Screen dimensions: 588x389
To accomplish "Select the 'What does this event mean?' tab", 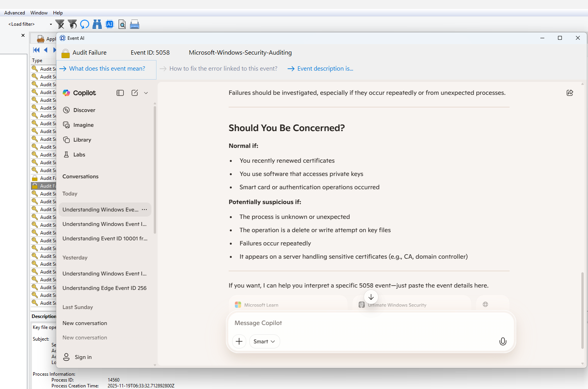I will [x=107, y=69].
